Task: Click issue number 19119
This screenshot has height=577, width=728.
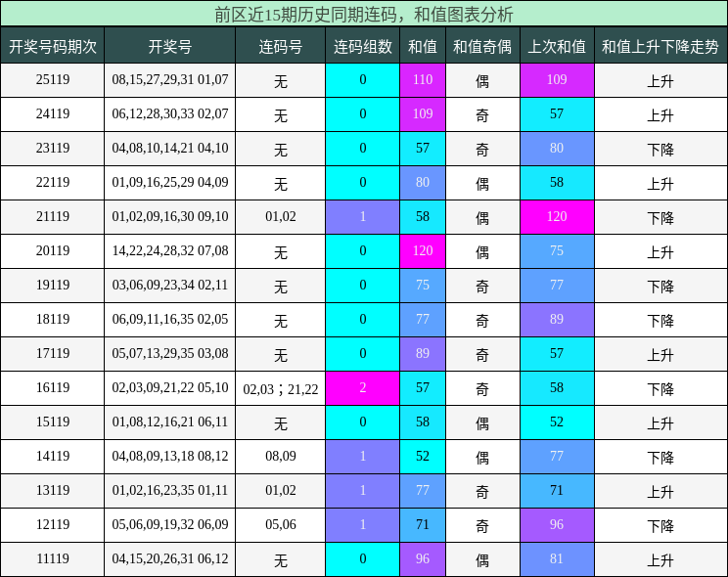Action: coord(53,285)
